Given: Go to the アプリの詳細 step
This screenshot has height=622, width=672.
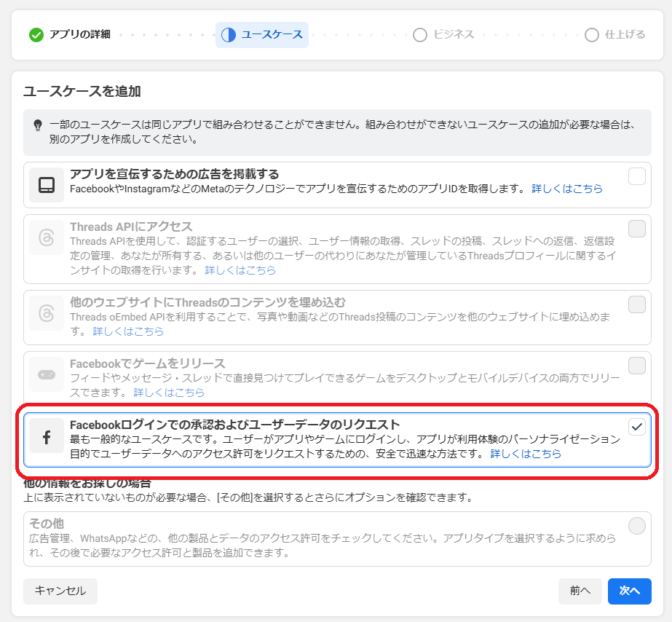Looking at the screenshot, I should [70, 35].
